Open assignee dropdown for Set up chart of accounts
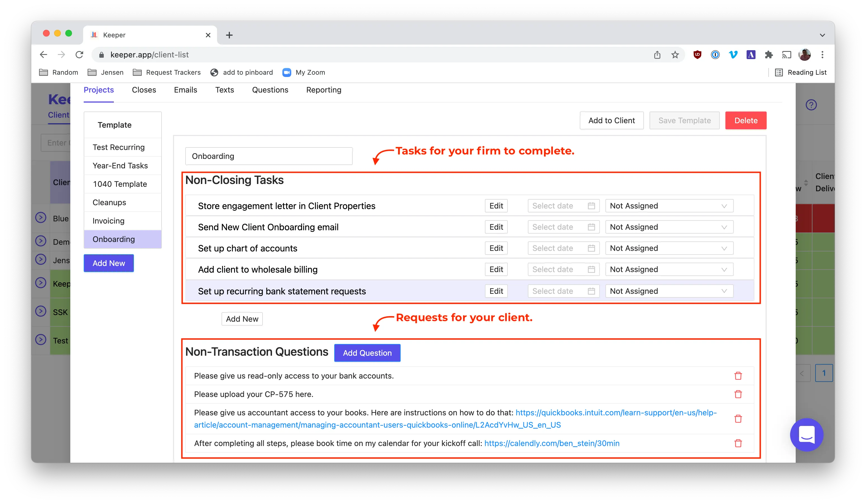Viewport: 866px width, 504px height. pos(669,248)
